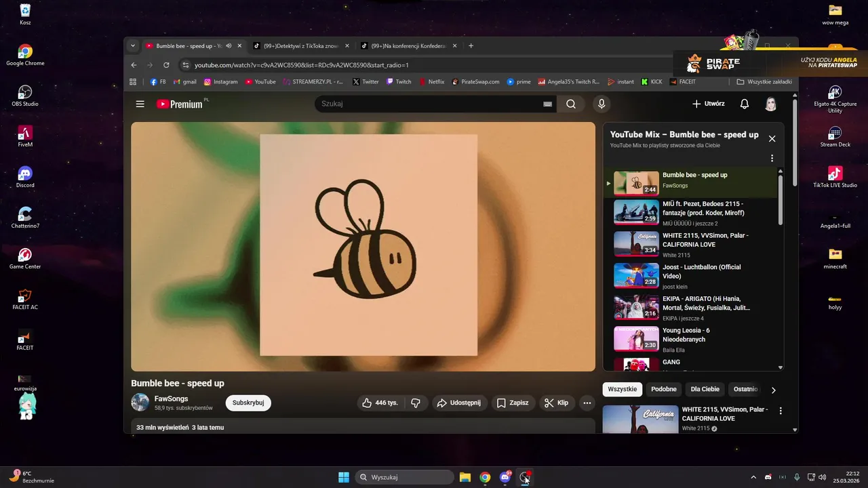Show hidden system tray icons
Image resolution: width=868 pixels, height=488 pixels.
coord(753,477)
